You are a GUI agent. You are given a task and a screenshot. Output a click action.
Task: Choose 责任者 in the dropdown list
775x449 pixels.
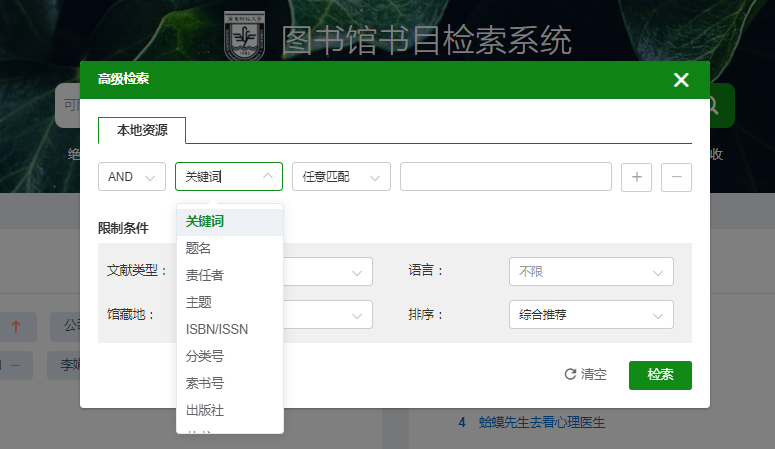205,275
